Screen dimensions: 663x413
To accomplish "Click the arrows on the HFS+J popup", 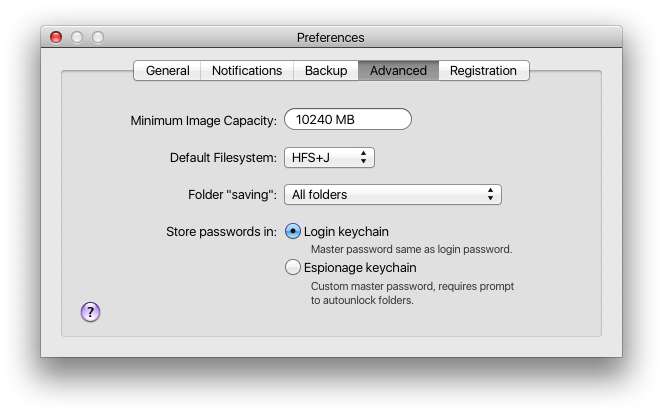I will [363, 157].
